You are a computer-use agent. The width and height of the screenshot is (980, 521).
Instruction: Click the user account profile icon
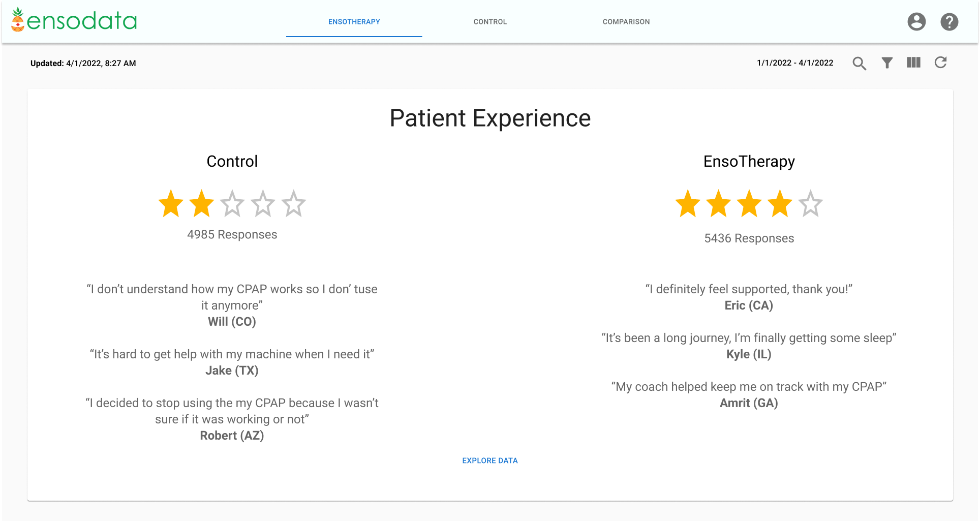916,22
